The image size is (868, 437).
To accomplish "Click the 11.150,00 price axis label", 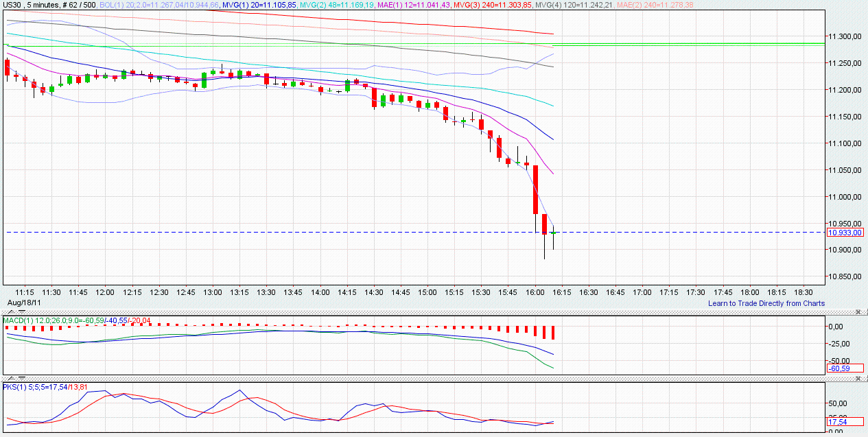I will point(845,117).
